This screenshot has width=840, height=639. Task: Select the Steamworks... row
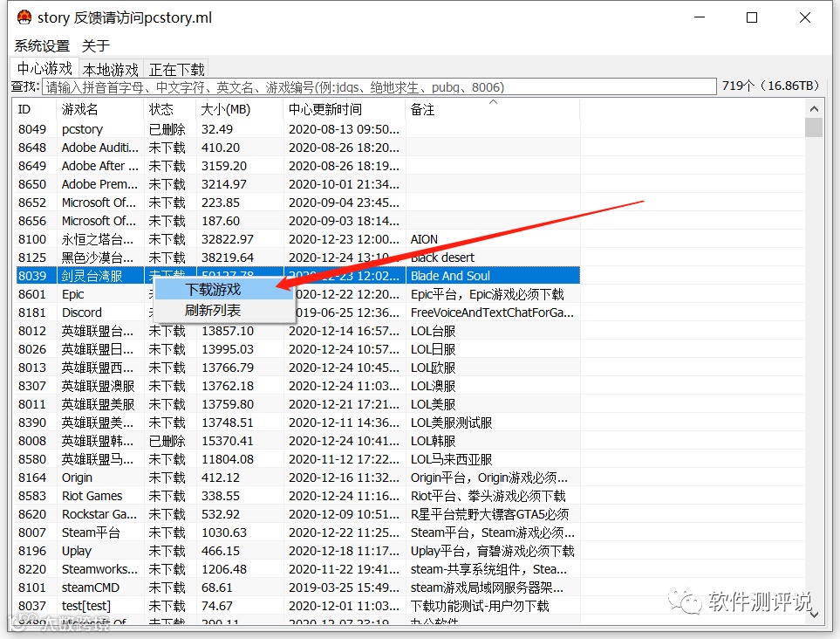[x=297, y=569]
